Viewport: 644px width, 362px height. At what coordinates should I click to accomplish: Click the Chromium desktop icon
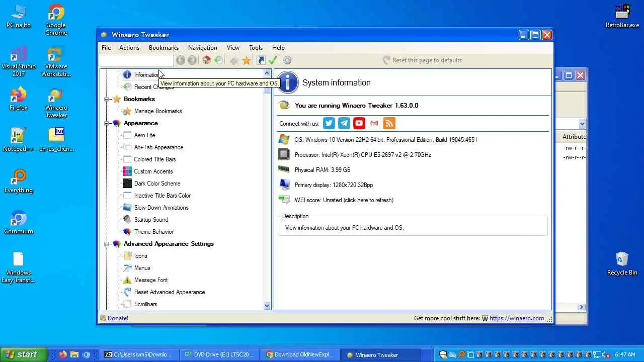19,222
